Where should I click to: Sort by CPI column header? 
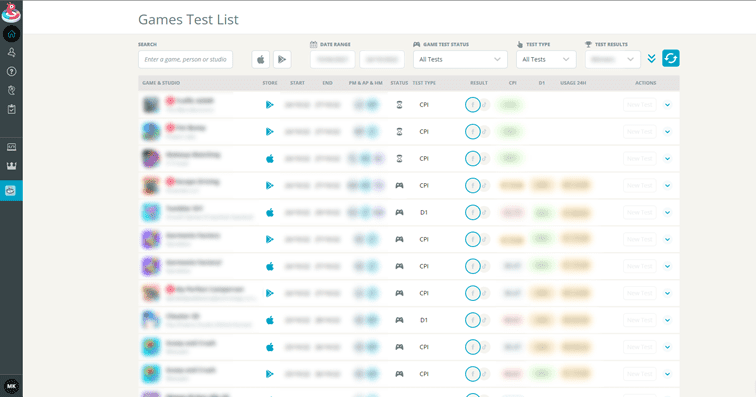(513, 83)
